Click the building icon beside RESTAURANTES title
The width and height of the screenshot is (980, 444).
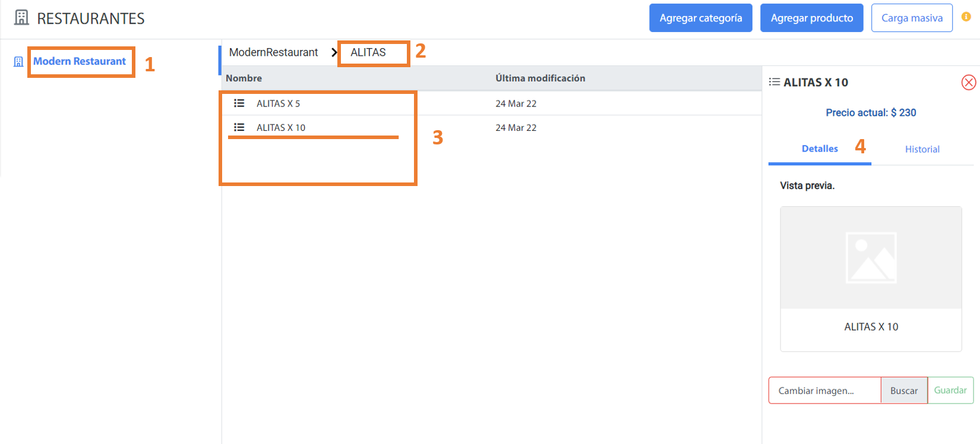pyautogui.click(x=21, y=18)
